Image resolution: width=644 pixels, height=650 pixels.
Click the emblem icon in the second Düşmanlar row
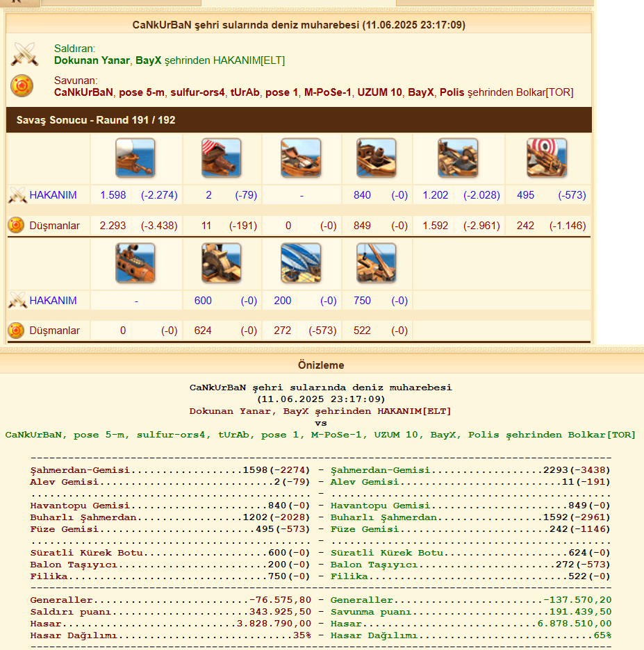pyautogui.click(x=16, y=331)
